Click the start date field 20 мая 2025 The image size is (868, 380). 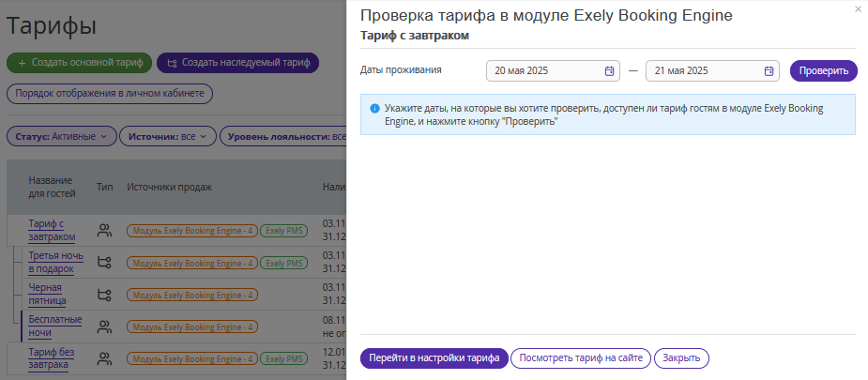[x=553, y=70]
